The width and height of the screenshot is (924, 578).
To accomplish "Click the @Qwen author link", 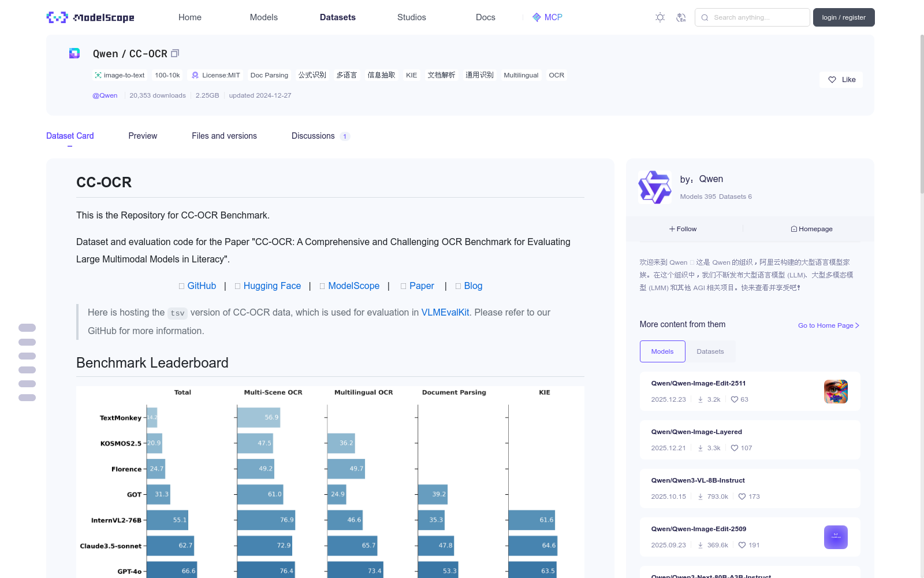I will (105, 95).
